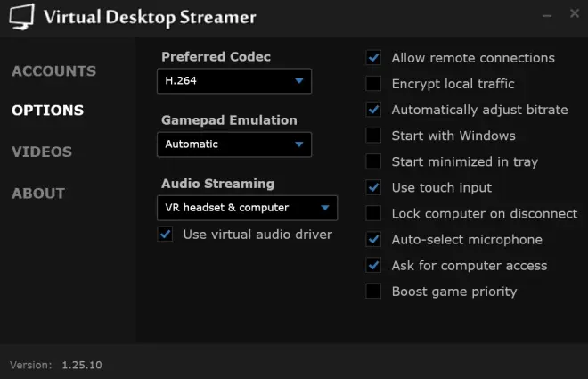Image resolution: width=588 pixels, height=379 pixels.
Task: Click the Audio Streaming dropdown arrow
Action: [325, 208]
